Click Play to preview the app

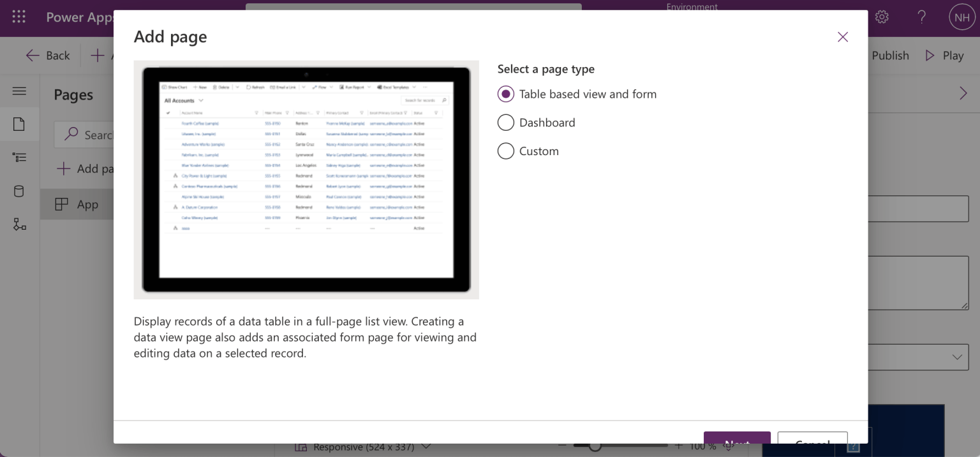(944, 56)
